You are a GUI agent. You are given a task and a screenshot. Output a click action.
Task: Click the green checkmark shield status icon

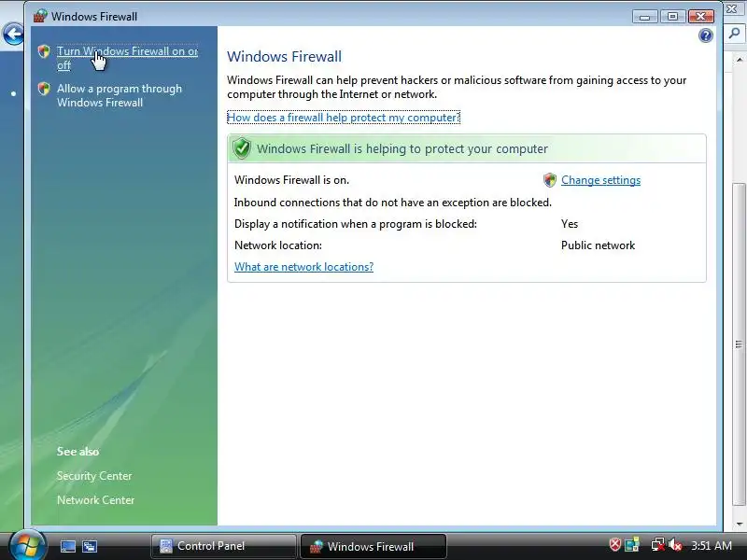(x=242, y=148)
